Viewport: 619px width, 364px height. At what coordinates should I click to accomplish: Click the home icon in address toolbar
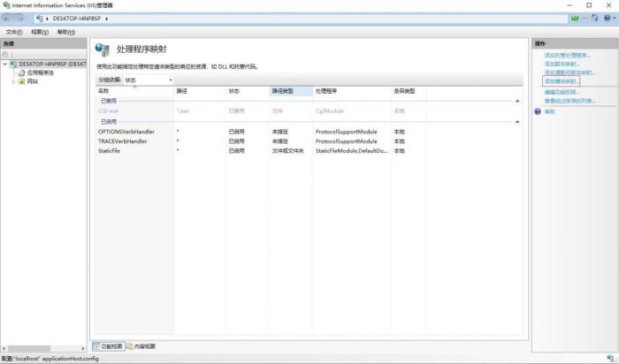595,19
